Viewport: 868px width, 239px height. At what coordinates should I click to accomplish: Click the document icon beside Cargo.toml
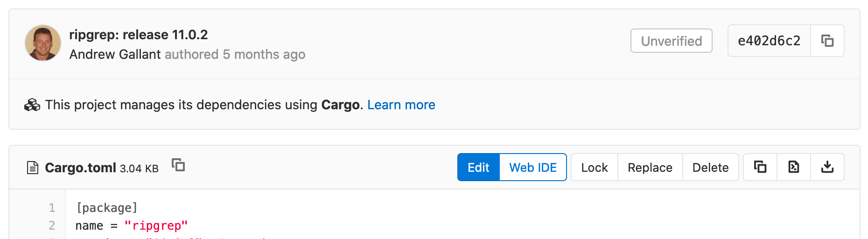pyautogui.click(x=33, y=168)
